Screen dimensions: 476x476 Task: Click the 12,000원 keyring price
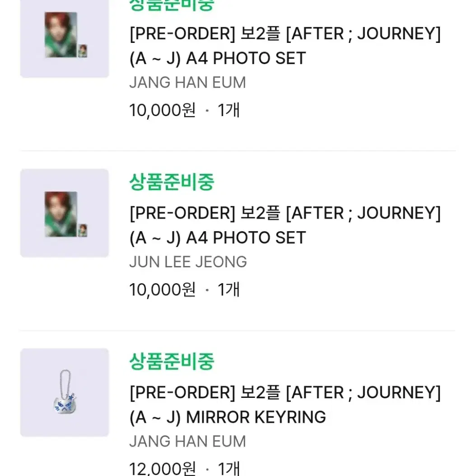pos(163,468)
